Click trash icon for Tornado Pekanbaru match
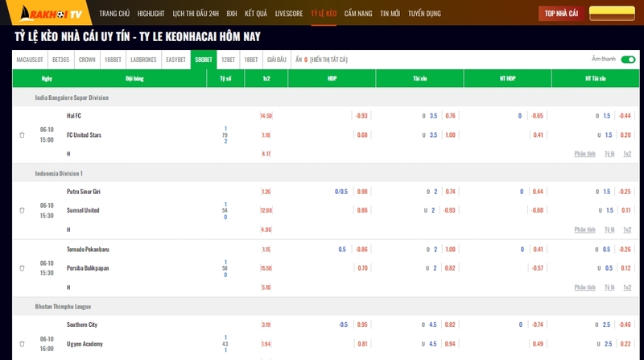 22,268
